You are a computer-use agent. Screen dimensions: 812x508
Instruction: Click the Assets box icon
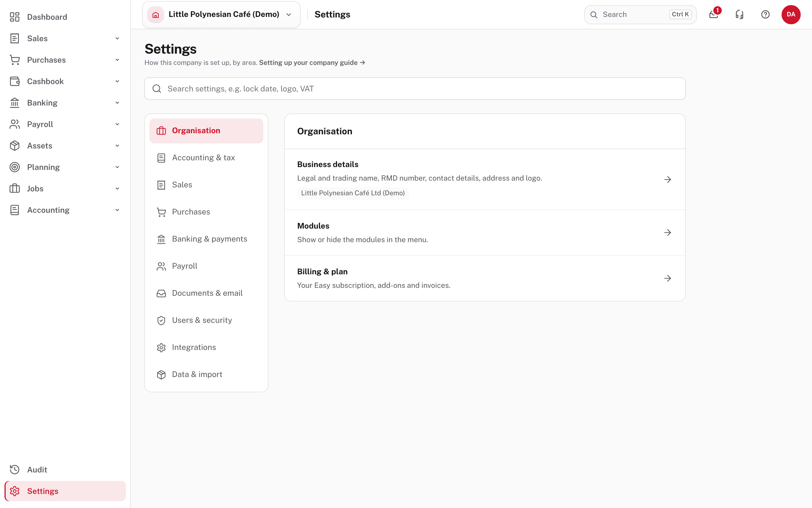click(14, 145)
